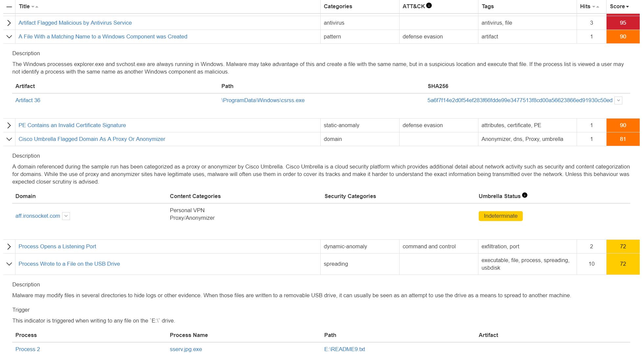Screen dimensions: 644x356
Task: Click the Umbrella Status info icon
Action: [x=525, y=195]
